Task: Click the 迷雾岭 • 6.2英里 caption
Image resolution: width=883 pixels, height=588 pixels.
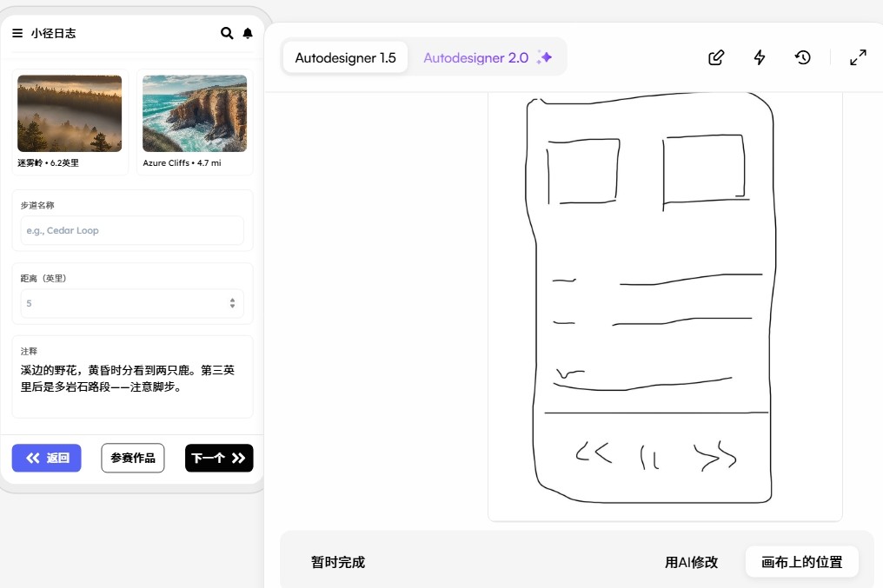Action: pyautogui.click(x=48, y=162)
